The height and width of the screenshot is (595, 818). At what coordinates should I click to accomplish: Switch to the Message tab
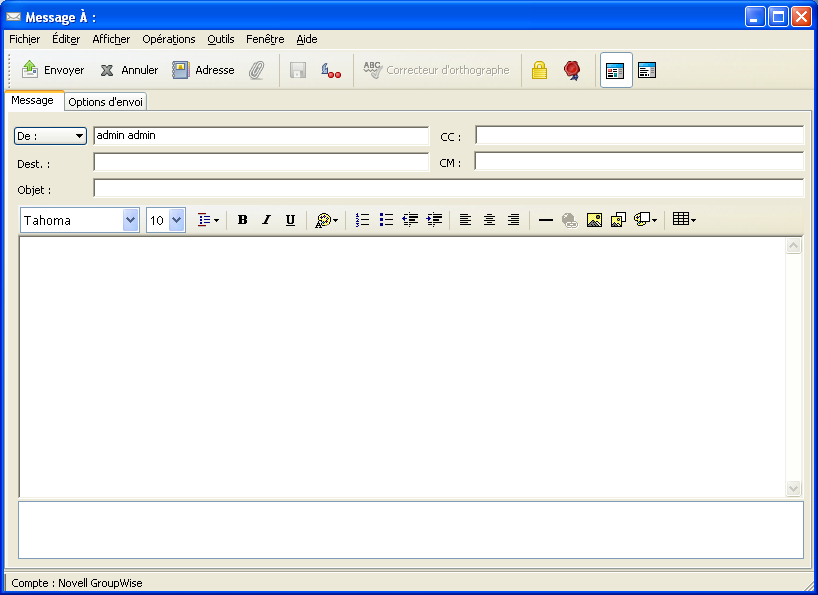pyautogui.click(x=32, y=100)
